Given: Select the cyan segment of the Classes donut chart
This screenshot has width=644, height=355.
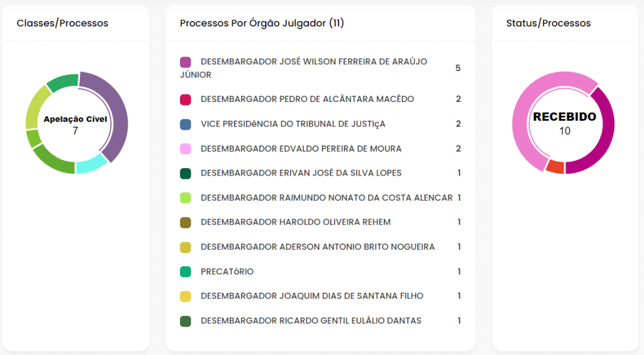Looking at the screenshot, I should coord(91,164).
